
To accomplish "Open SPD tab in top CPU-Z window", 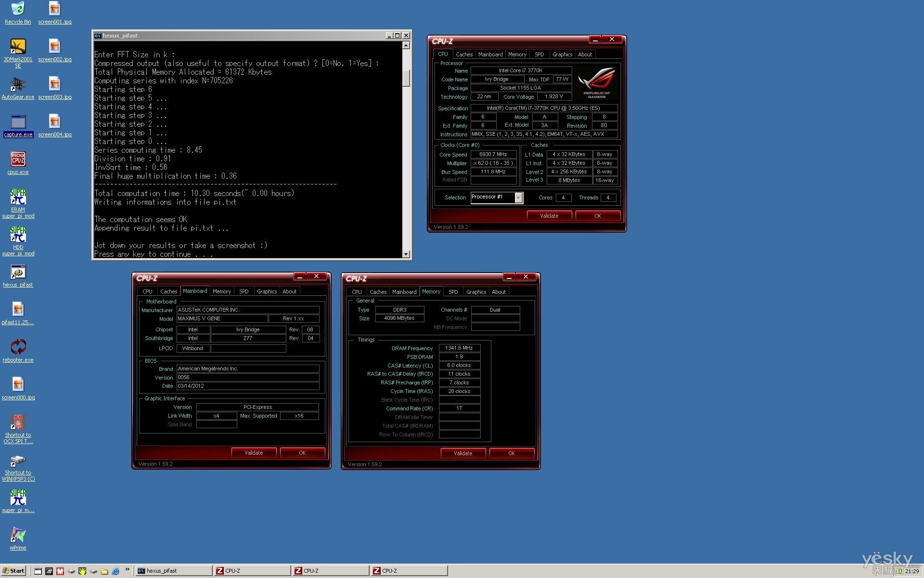I will (539, 54).
